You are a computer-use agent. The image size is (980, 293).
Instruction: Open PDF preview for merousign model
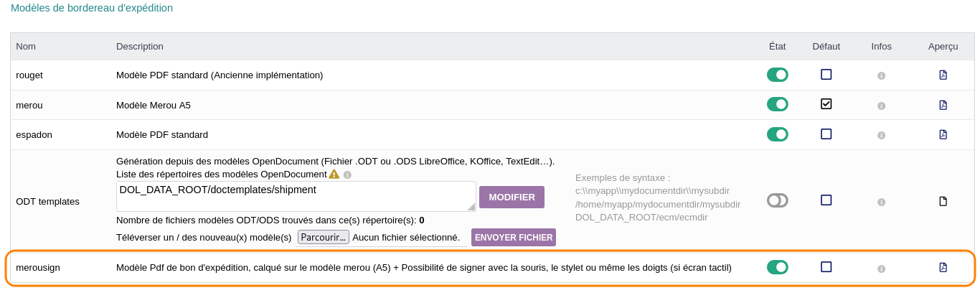click(943, 267)
